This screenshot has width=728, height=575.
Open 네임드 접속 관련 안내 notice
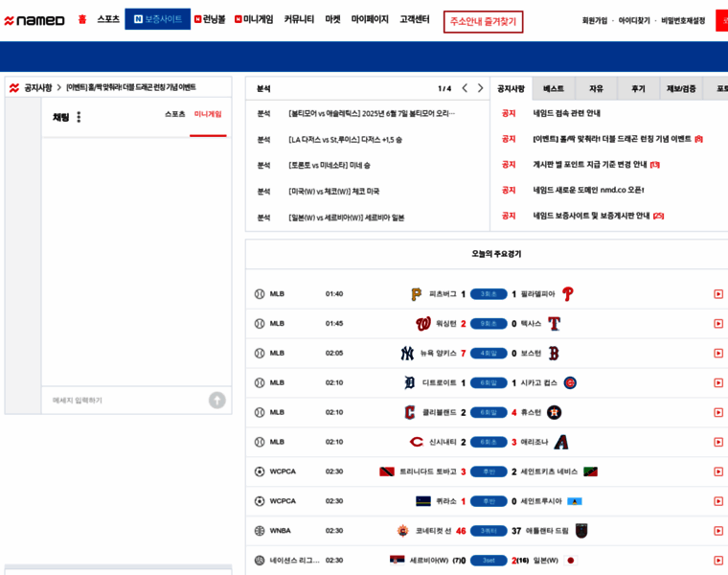click(x=566, y=113)
